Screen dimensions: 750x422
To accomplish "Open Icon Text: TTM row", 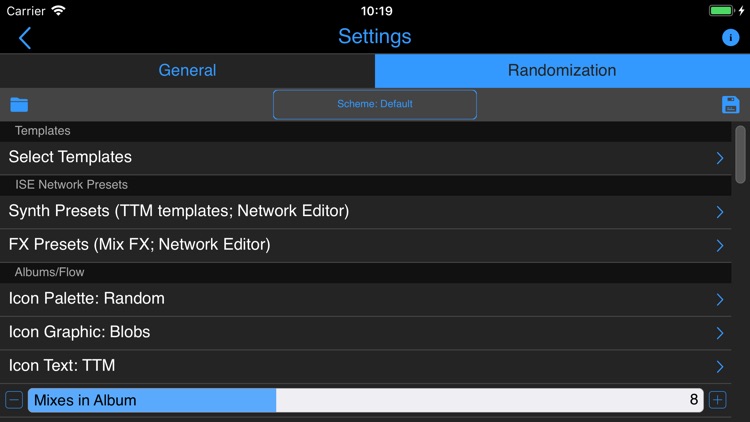I will (365, 366).
